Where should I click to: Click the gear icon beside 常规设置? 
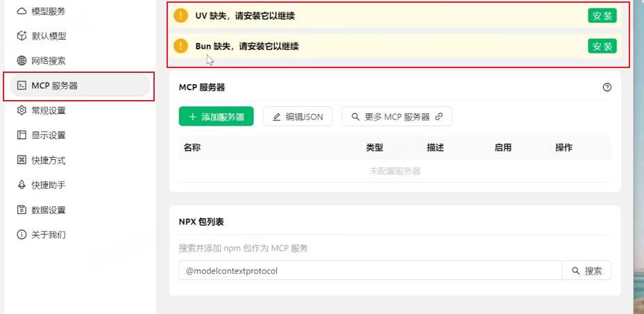[x=22, y=110]
